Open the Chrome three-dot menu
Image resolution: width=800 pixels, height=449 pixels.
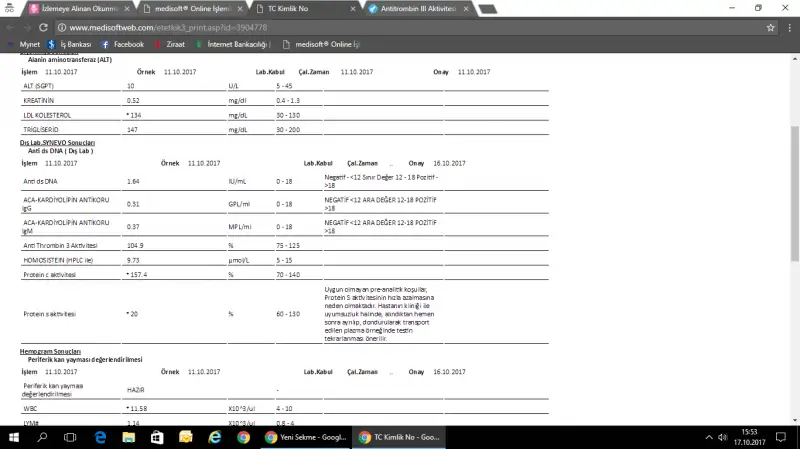(x=788, y=27)
